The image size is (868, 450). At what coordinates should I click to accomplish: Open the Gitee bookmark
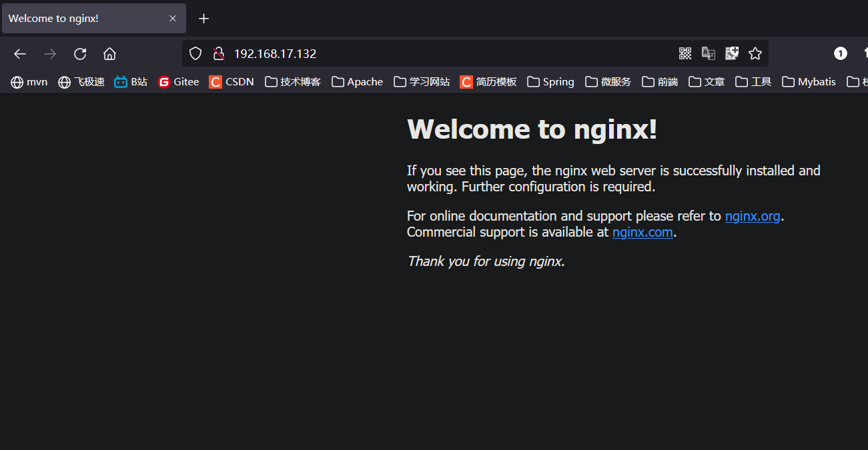tap(179, 82)
